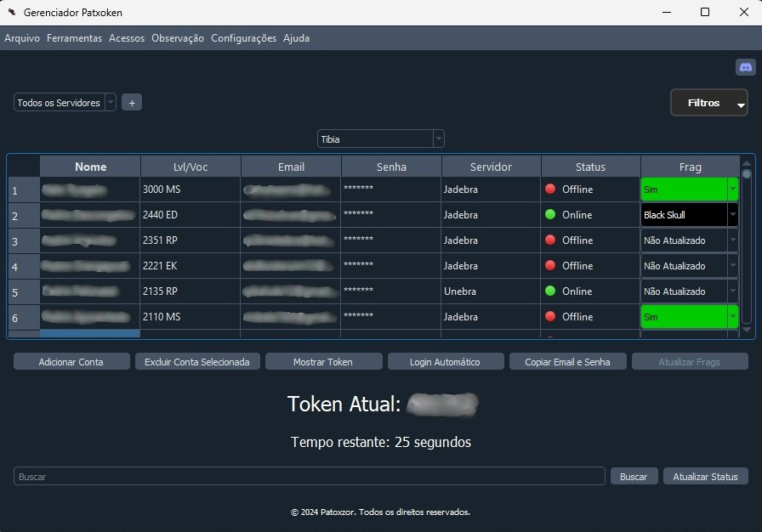Open the Todos os Servidores dropdown
This screenshot has height=532, width=762.
65,103
